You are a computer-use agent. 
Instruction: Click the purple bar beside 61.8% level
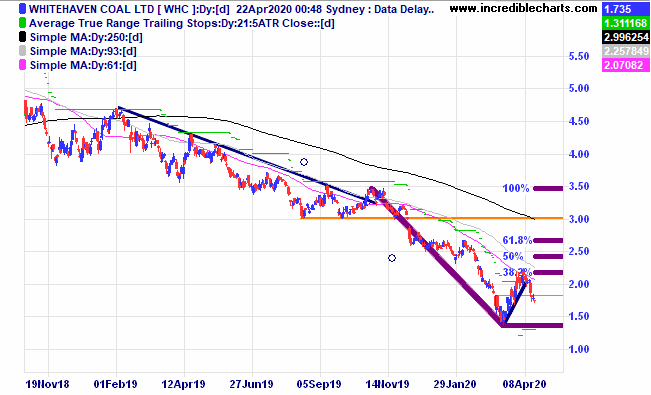click(548, 240)
